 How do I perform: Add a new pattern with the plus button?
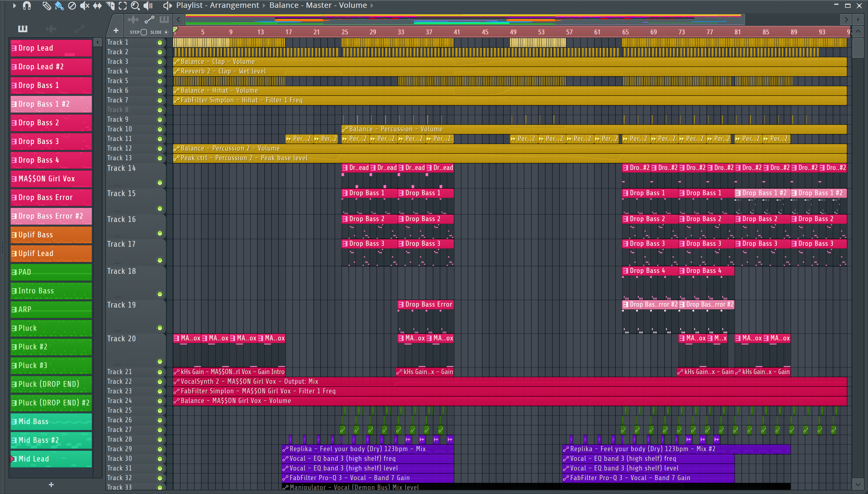[51, 484]
